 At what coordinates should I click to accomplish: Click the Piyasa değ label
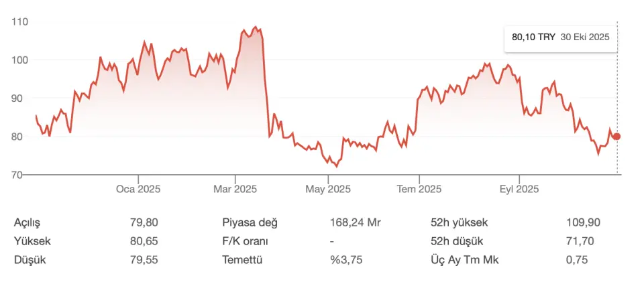pyautogui.click(x=250, y=222)
